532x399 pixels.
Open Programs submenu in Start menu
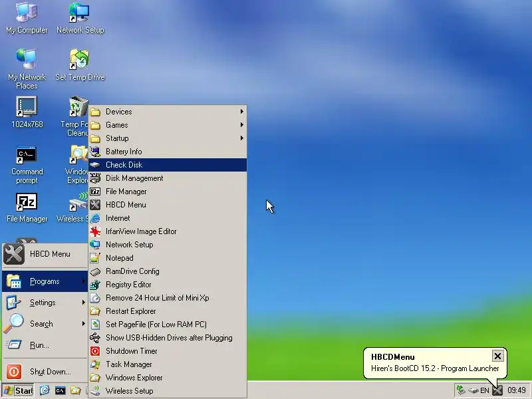coord(45,281)
